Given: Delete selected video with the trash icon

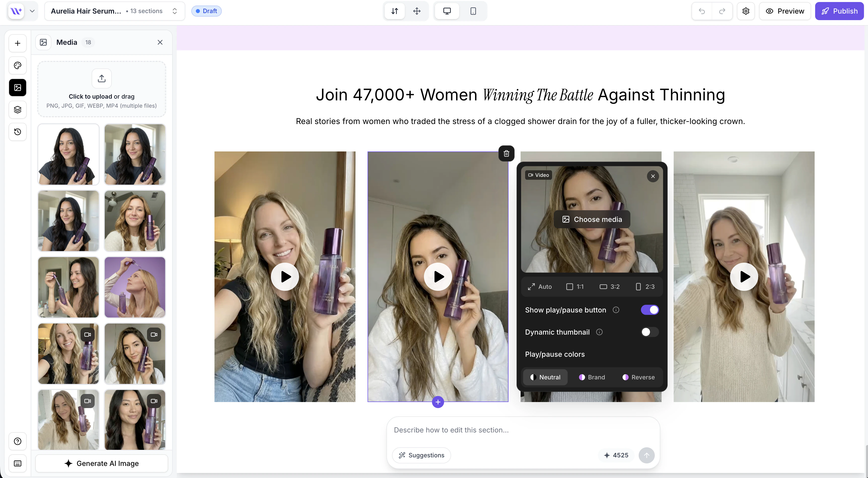Looking at the screenshot, I should pyautogui.click(x=506, y=154).
